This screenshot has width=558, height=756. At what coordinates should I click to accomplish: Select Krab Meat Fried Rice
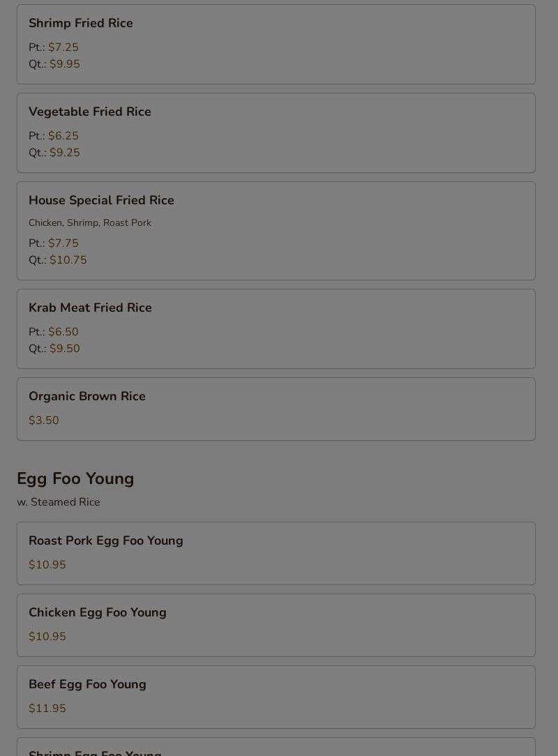tap(276, 328)
